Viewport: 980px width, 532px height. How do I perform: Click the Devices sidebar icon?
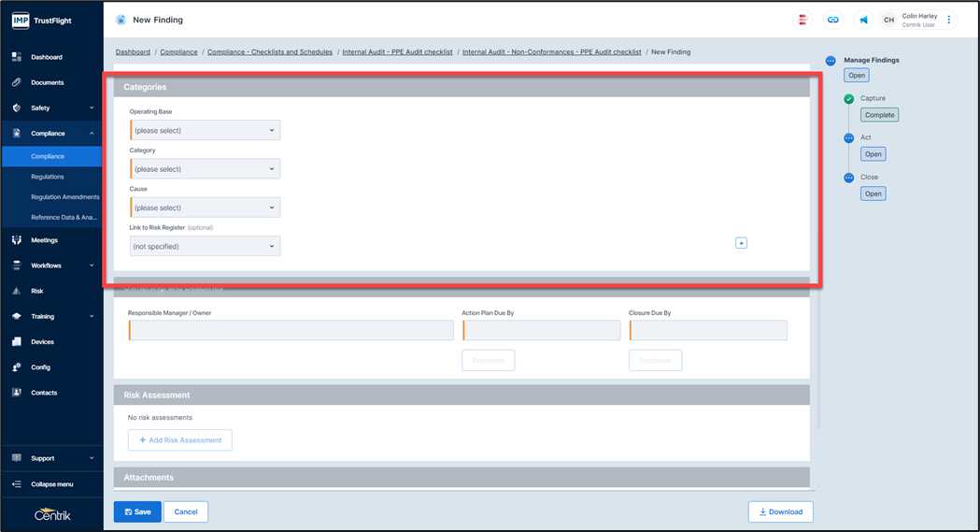[x=17, y=342]
